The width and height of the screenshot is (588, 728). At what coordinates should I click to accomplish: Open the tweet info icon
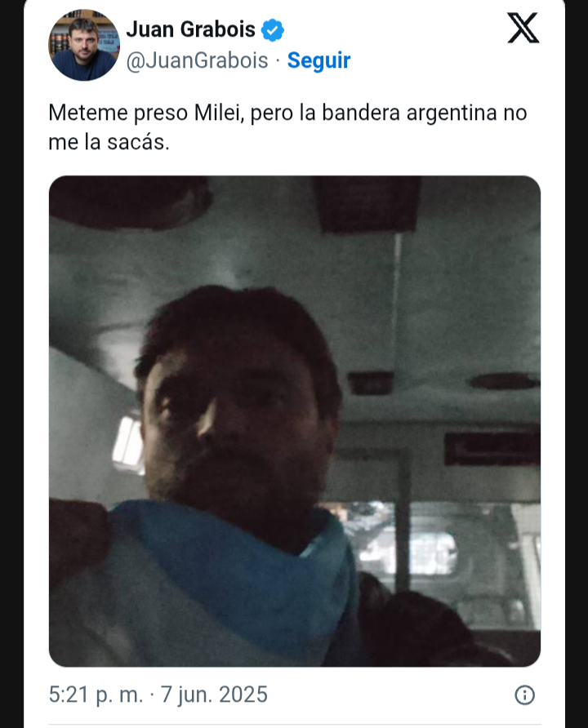(x=525, y=695)
